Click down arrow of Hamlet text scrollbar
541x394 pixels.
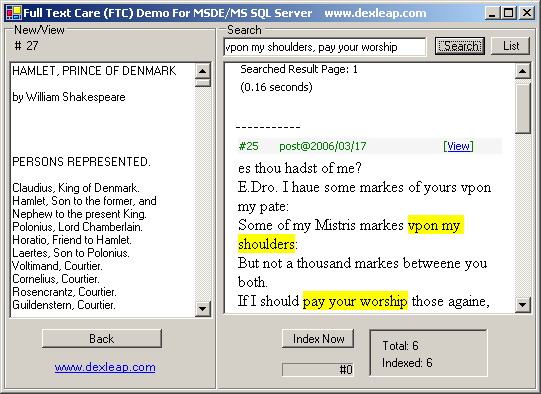pos(203,308)
